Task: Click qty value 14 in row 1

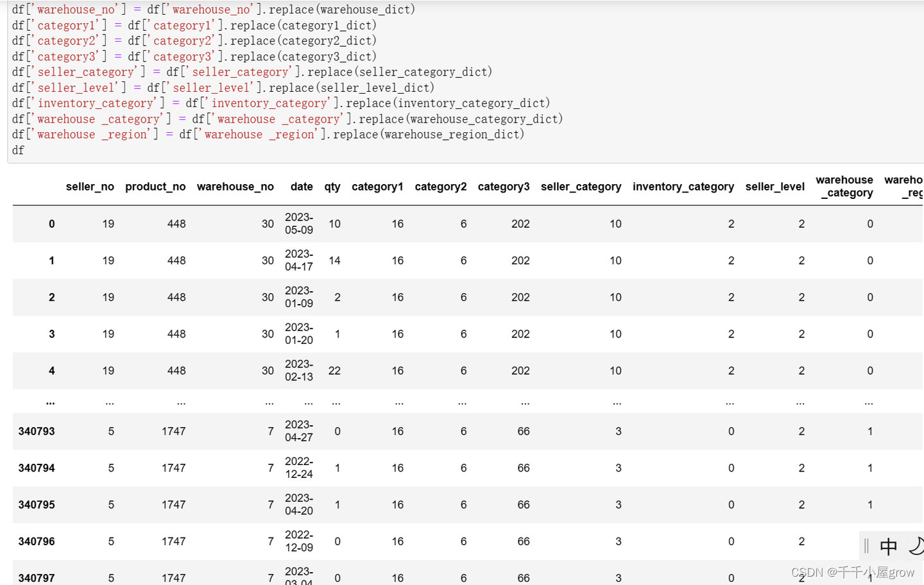Action: pos(334,260)
